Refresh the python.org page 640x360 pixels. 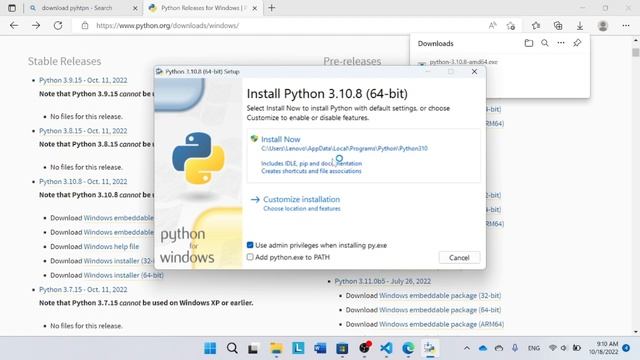tap(58, 25)
